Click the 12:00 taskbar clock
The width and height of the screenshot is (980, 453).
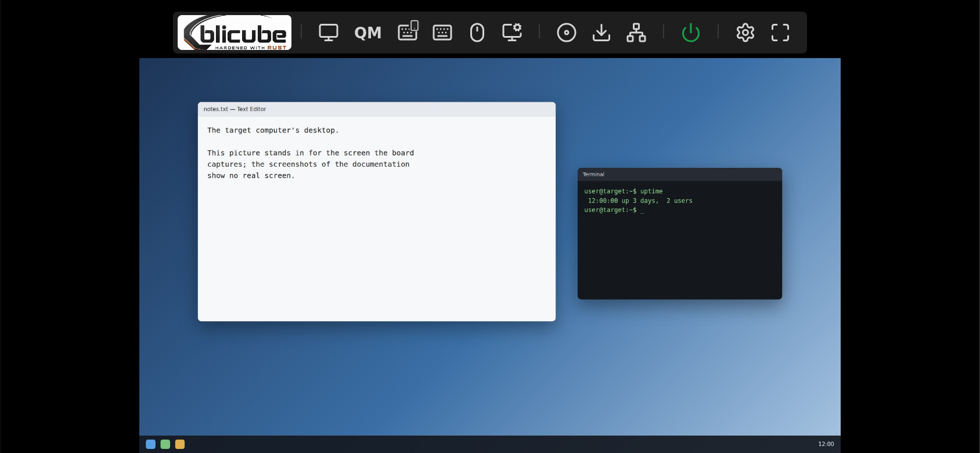(x=826, y=444)
